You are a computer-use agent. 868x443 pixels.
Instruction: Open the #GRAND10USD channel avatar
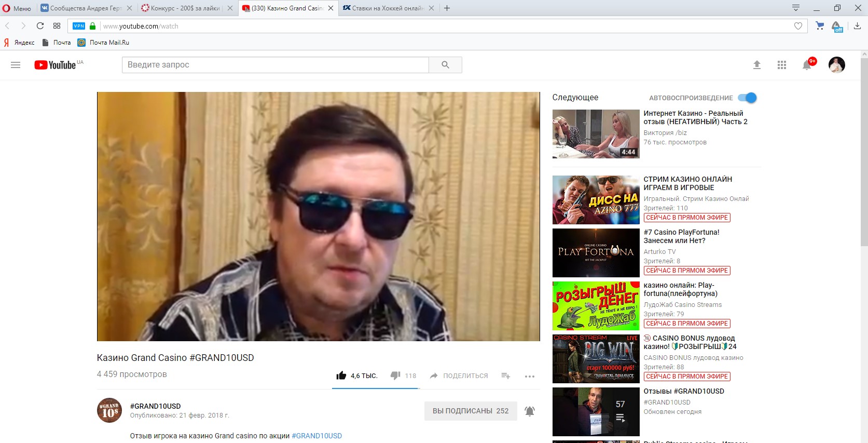[x=109, y=410]
